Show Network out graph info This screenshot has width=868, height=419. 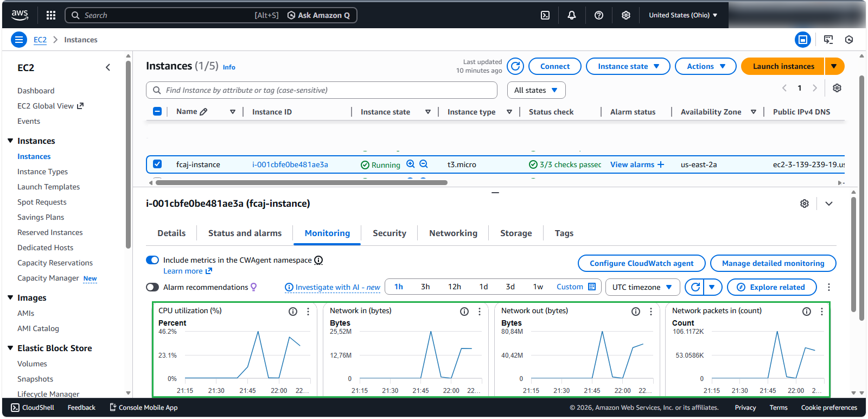point(636,312)
